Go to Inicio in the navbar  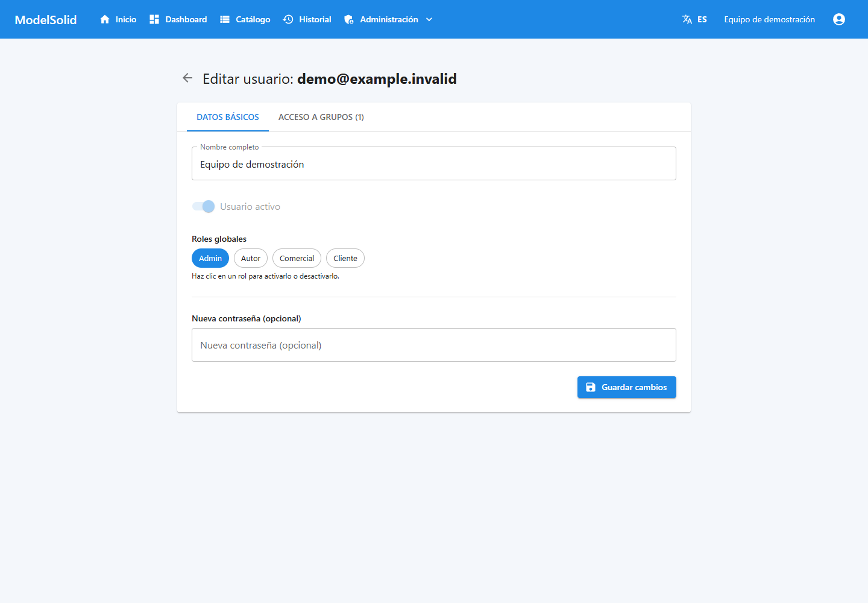pyautogui.click(x=118, y=19)
